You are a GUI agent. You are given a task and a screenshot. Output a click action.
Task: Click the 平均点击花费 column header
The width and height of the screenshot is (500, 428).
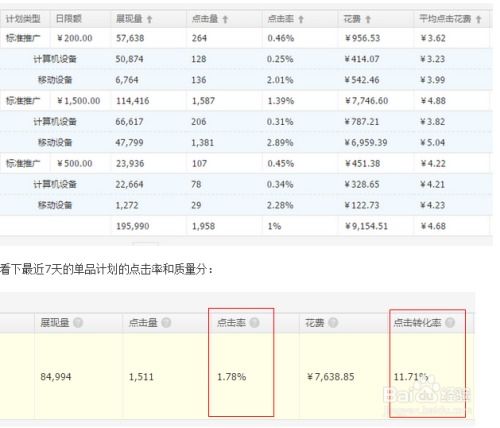coord(445,19)
